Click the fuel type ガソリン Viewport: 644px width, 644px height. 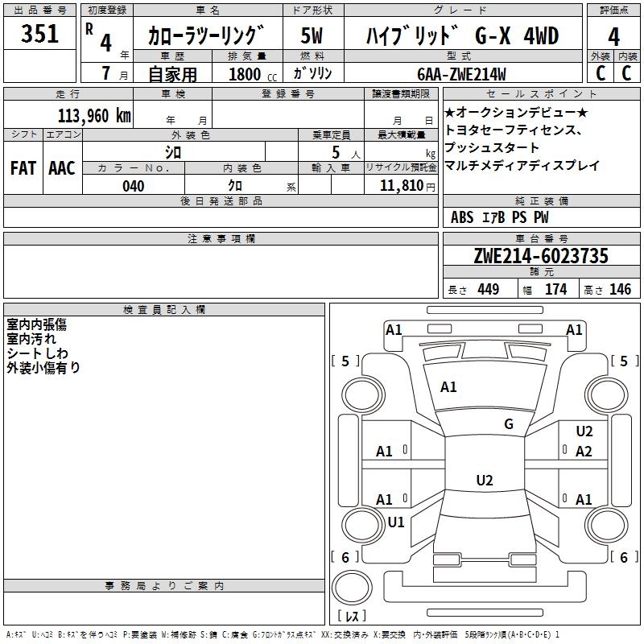point(312,73)
